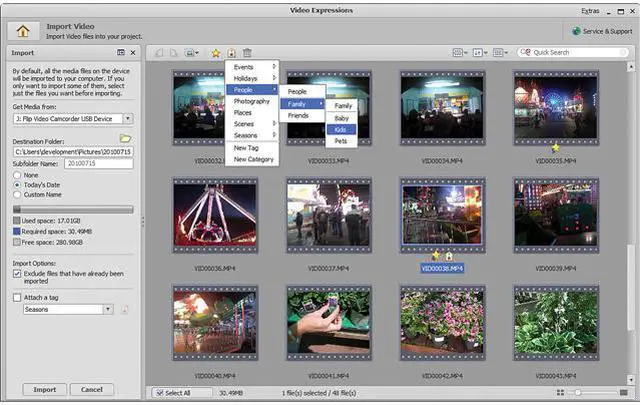Click the Cancel button
Viewport: 640px width, 405px height.
pos(91,389)
